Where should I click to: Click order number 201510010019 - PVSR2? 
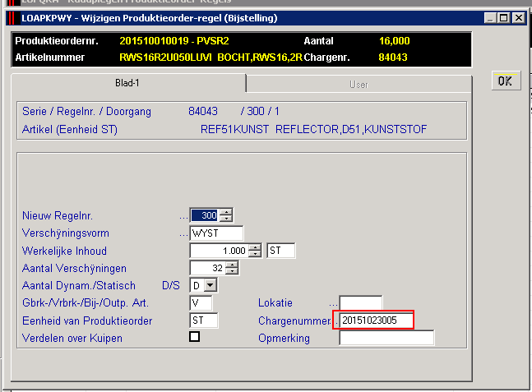(174, 41)
